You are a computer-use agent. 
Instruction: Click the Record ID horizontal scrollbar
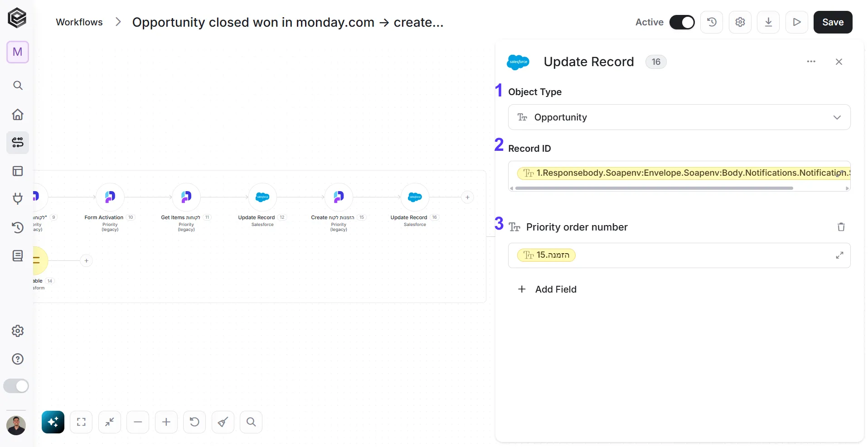(654, 188)
